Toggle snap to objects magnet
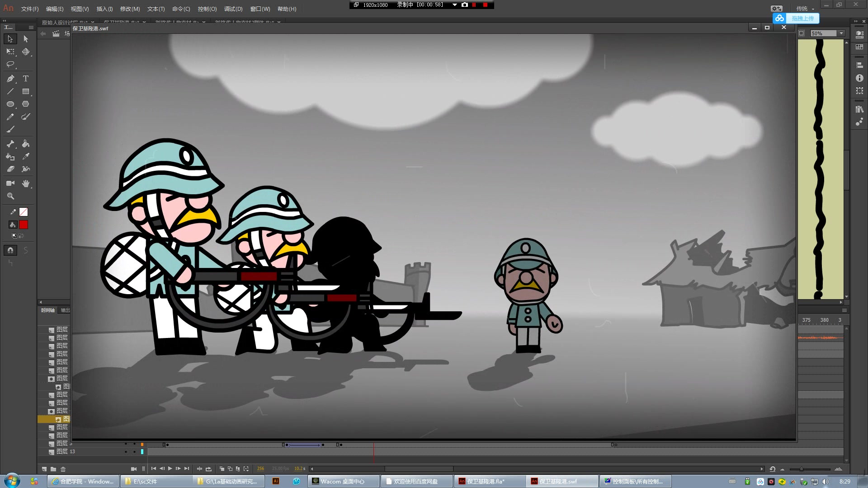Screen dimensions: 868x488 click(10, 250)
